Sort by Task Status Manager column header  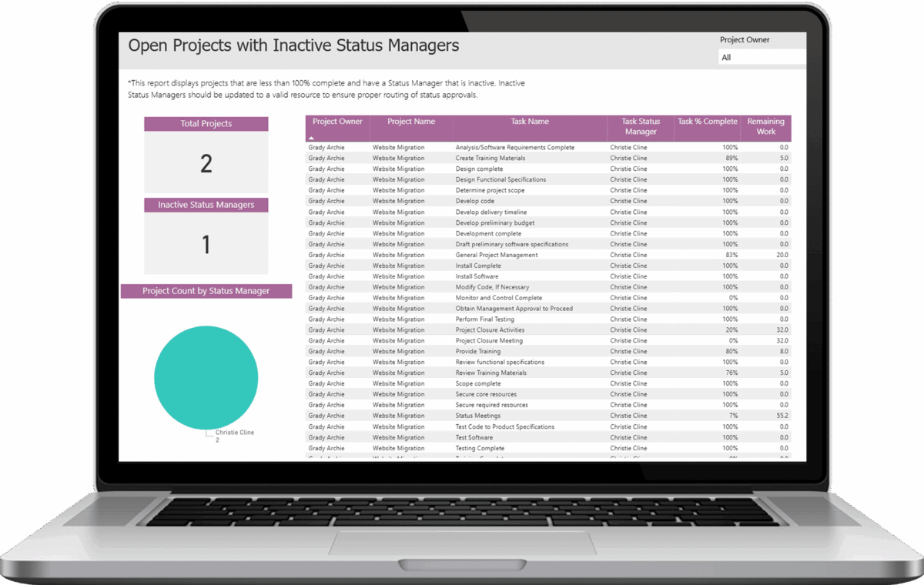pyautogui.click(x=641, y=126)
